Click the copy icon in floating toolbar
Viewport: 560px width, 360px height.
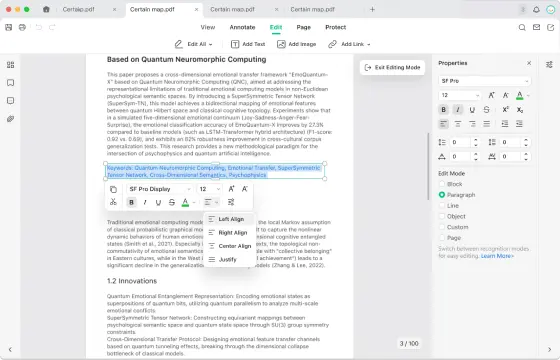pos(113,189)
